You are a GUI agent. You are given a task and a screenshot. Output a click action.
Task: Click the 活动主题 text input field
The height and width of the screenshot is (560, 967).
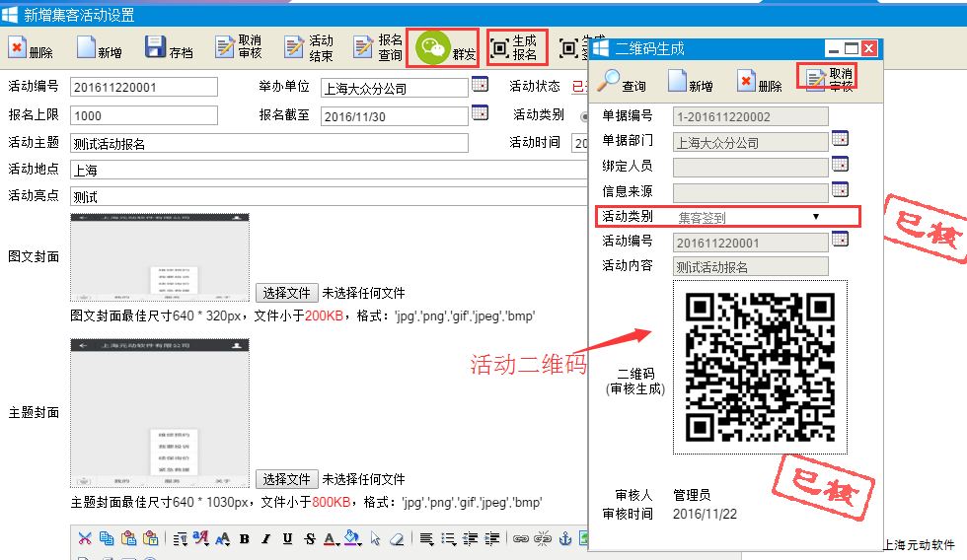click(x=268, y=143)
